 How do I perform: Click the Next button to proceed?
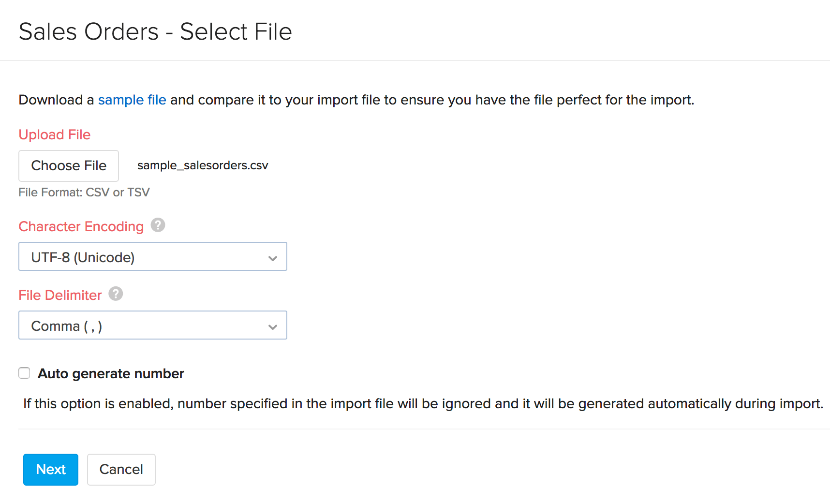(50, 469)
